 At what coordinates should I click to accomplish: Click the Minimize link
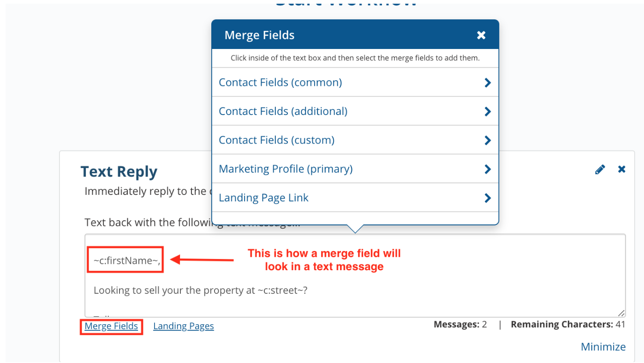[603, 347]
